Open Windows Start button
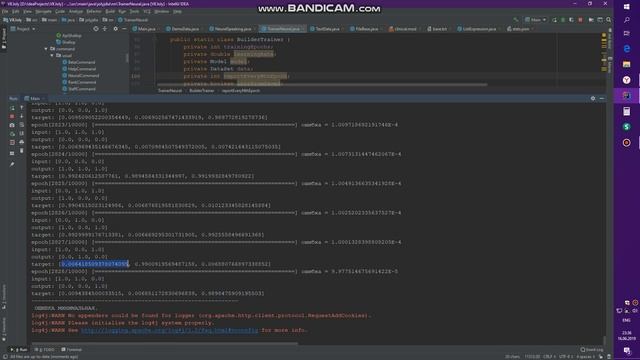This screenshot has width=640, height=360. pyautogui.click(x=627, y=7)
